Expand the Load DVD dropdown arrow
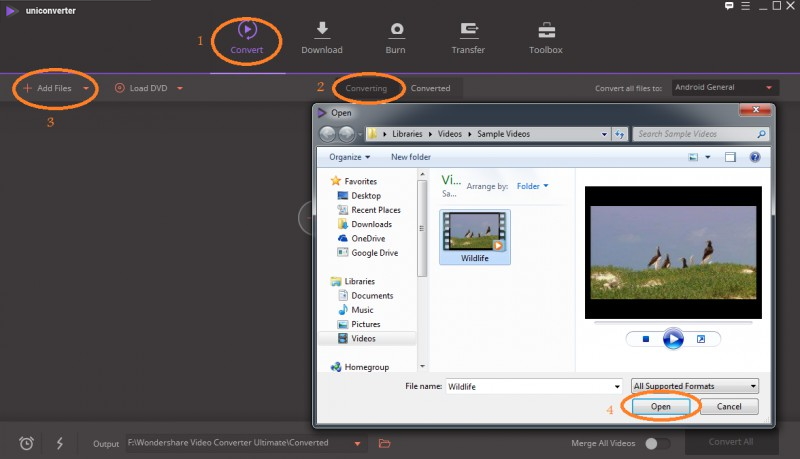This screenshot has height=459, width=800. (180, 88)
